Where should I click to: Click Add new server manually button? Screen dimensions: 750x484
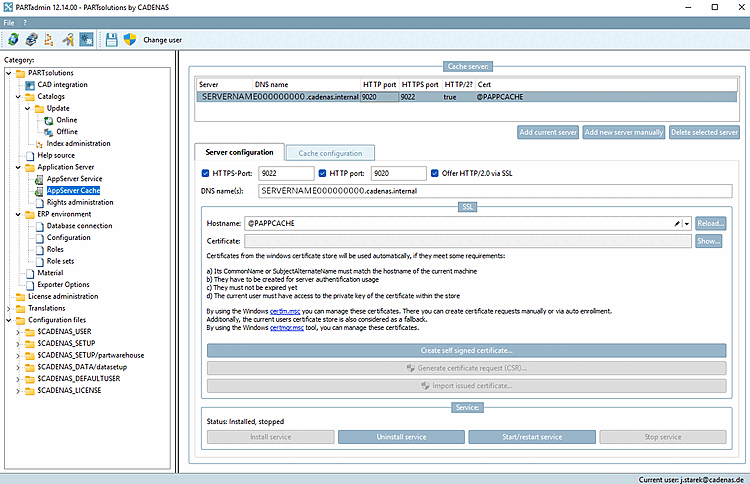pos(624,132)
